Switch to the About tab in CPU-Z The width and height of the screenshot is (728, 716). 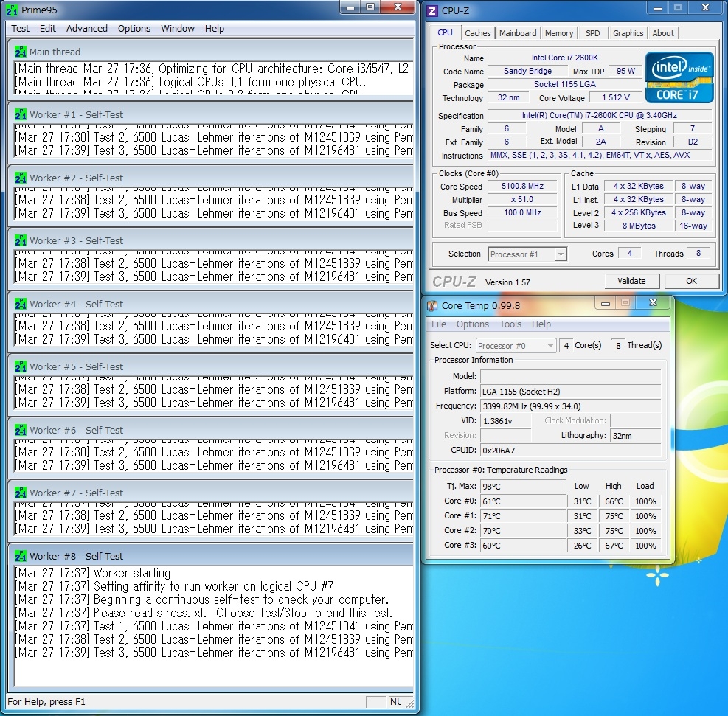pos(663,33)
